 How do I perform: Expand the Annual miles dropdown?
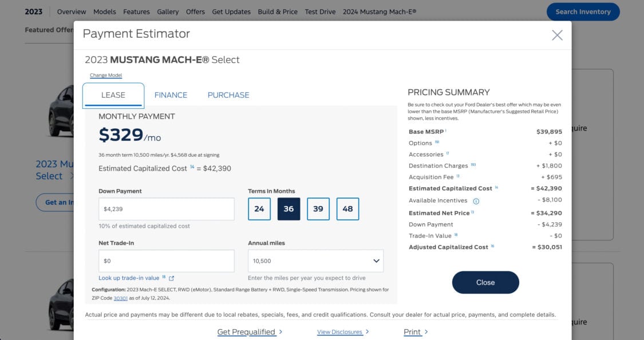tap(315, 261)
